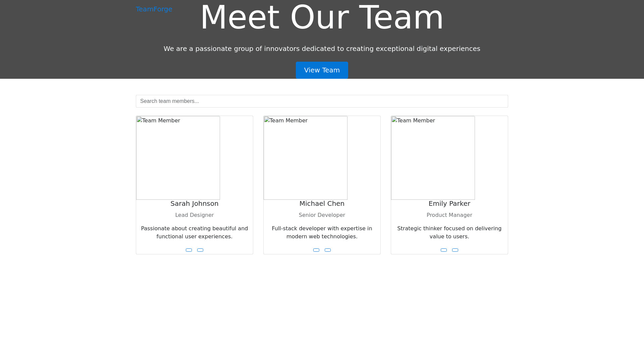Click first social icon button under Sarah Johnson
The height and width of the screenshot is (362, 644).
pyautogui.click(x=189, y=250)
